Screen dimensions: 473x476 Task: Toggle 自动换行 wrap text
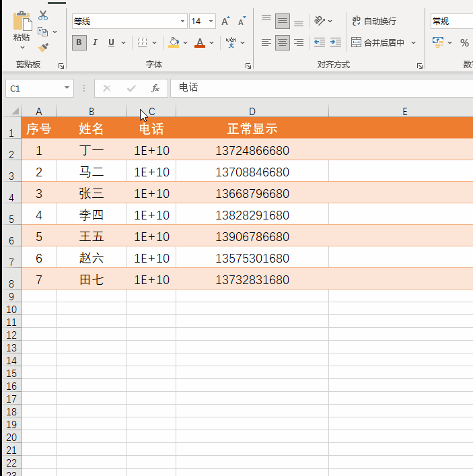click(x=374, y=21)
